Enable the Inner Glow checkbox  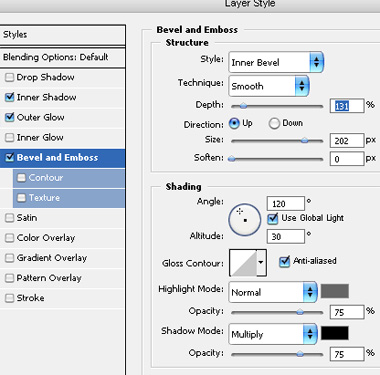pos(10,137)
